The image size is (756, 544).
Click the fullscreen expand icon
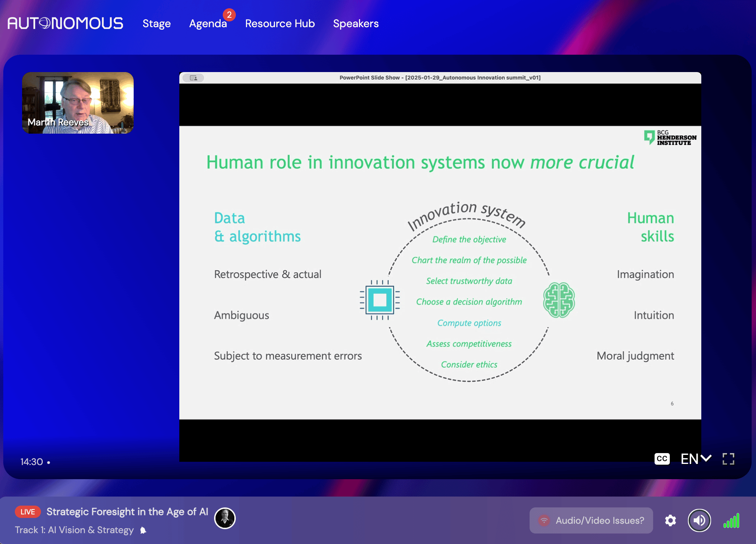[x=730, y=460]
